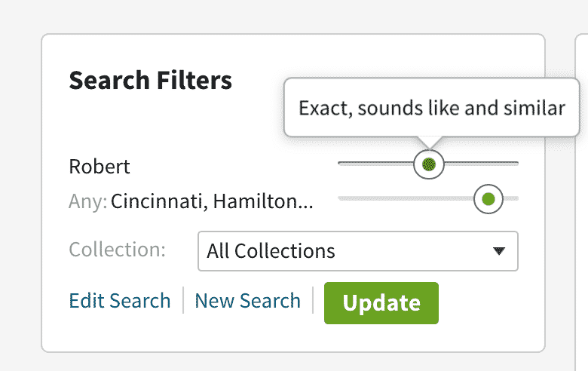Screen dimensions: 588x371
Task: Click the "Any:" location prefix label
Action: click(x=87, y=202)
